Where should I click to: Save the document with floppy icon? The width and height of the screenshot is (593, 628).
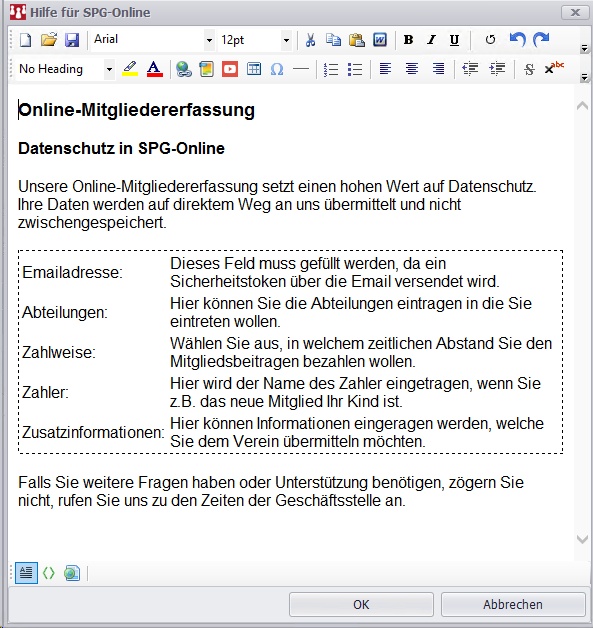click(72, 40)
